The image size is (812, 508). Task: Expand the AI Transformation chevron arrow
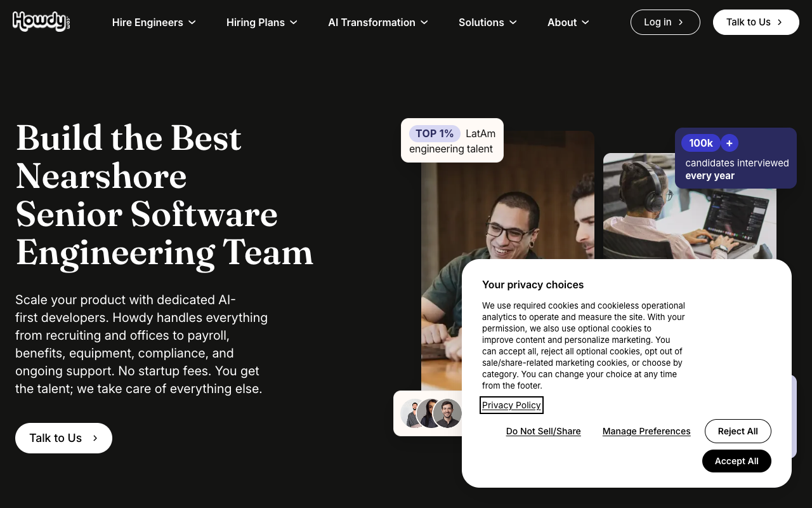(424, 22)
